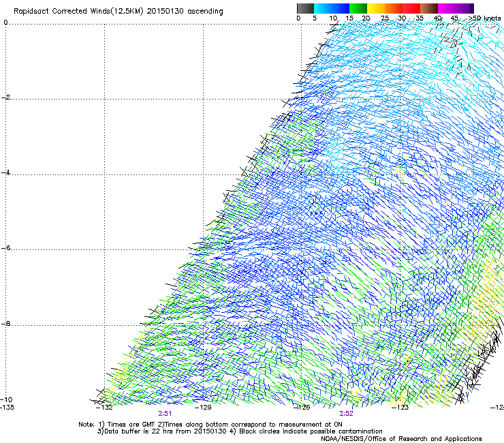The height and width of the screenshot is (443, 504).
Task: Click the '>50 knots' legend label
Action: click(x=485, y=18)
